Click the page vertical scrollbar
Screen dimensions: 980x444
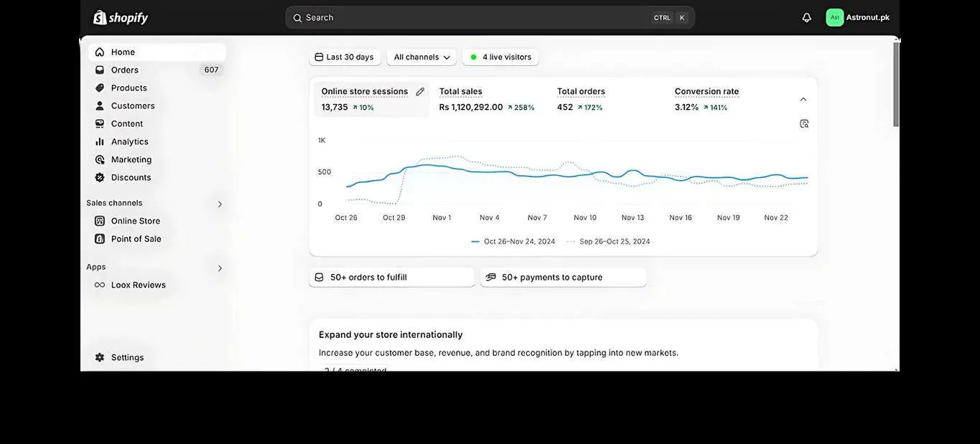pyautogui.click(x=896, y=85)
